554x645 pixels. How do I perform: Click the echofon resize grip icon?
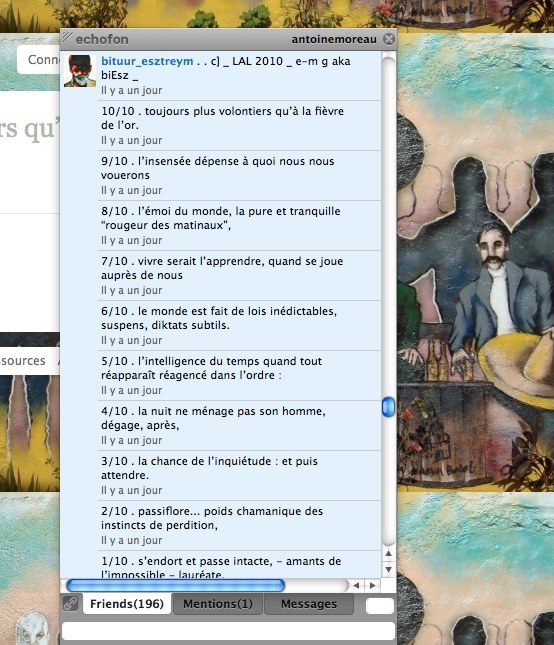(67, 37)
